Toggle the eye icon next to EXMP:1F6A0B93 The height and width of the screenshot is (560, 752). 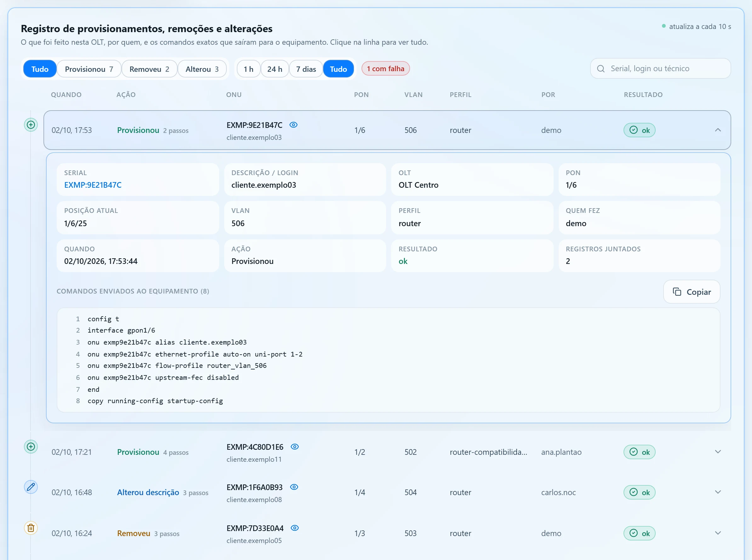click(294, 487)
